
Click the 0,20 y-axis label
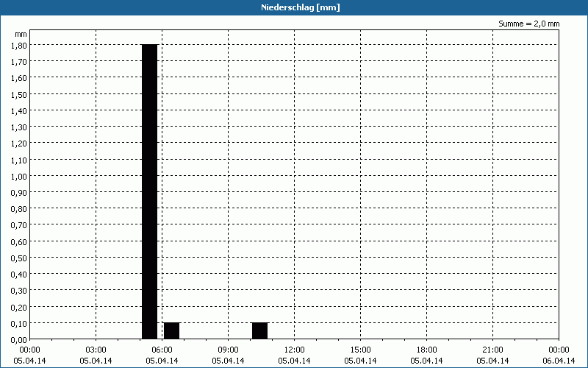19,307
